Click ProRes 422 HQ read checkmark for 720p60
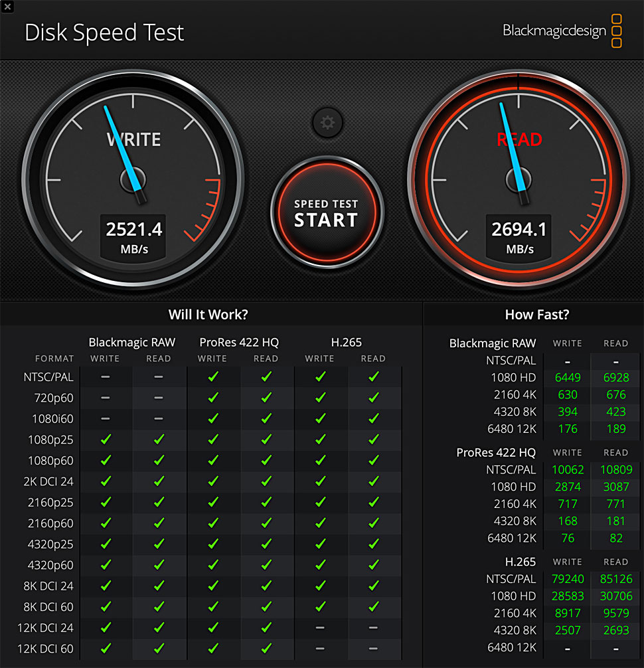644x668 pixels. click(266, 398)
